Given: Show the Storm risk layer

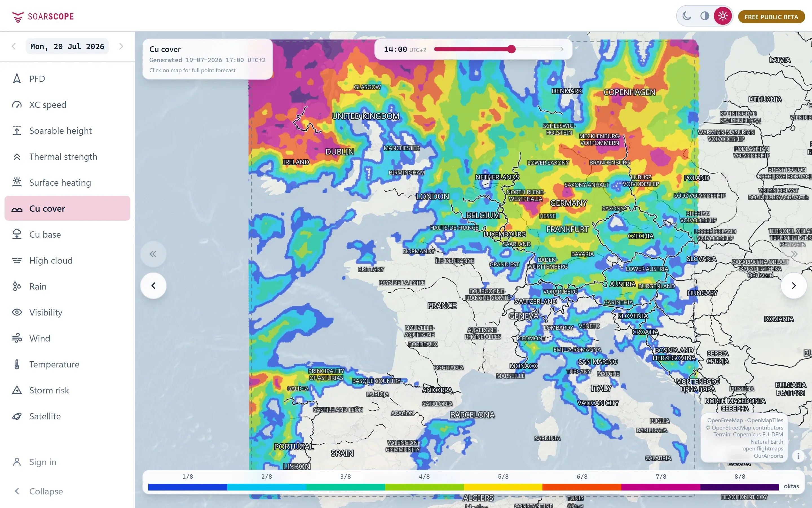Looking at the screenshot, I should (67, 390).
